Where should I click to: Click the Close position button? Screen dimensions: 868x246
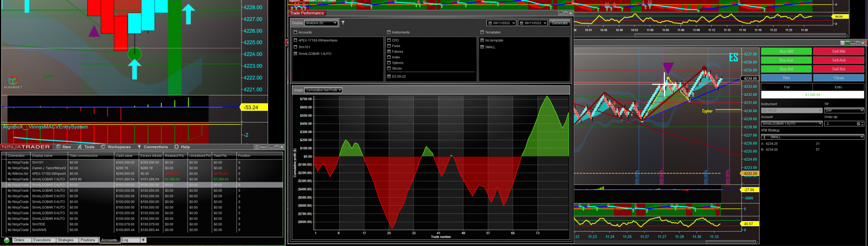(839, 78)
